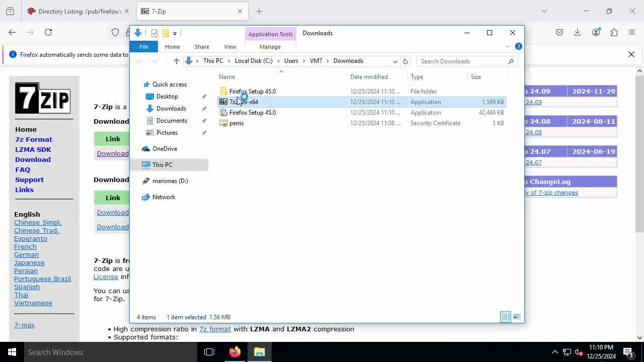Expand the Explorer ribbon chevron
This screenshot has height=362, width=644.
[x=507, y=46]
